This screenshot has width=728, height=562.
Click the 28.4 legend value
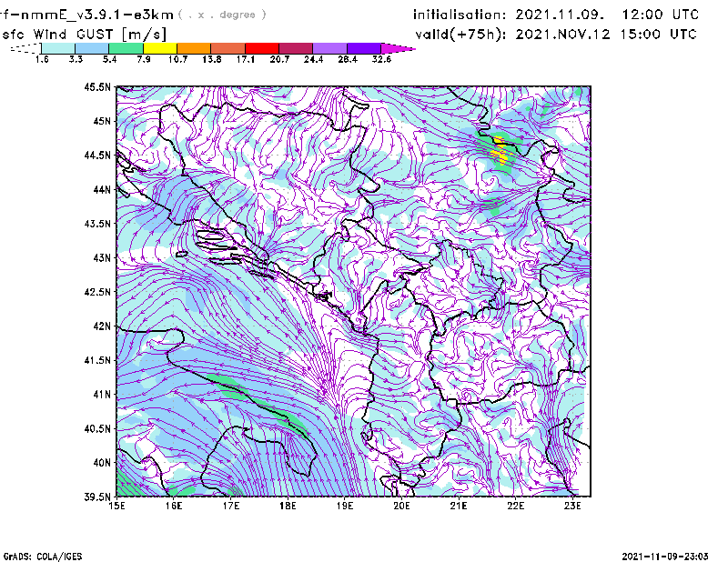point(348,59)
